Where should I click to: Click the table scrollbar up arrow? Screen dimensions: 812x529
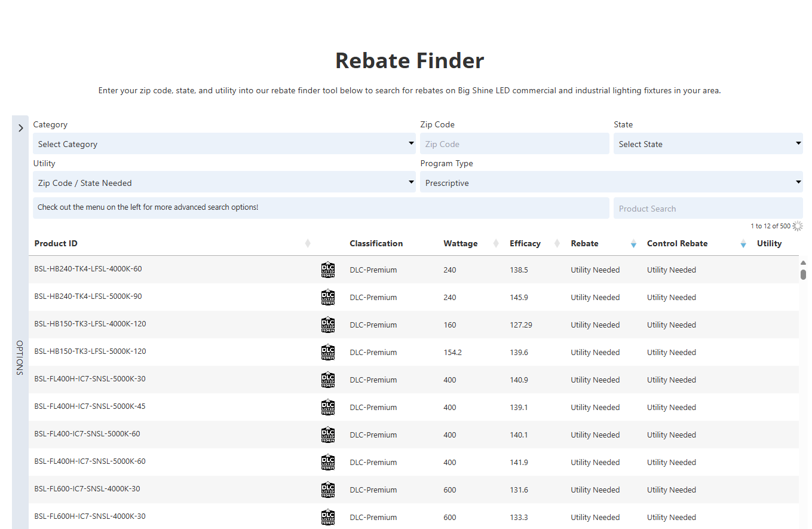[x=803, y=263]
